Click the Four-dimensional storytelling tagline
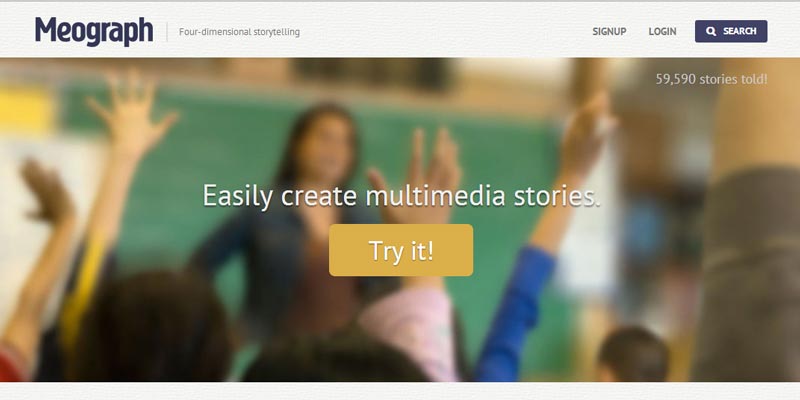The image size is (800, 400). 239,32
